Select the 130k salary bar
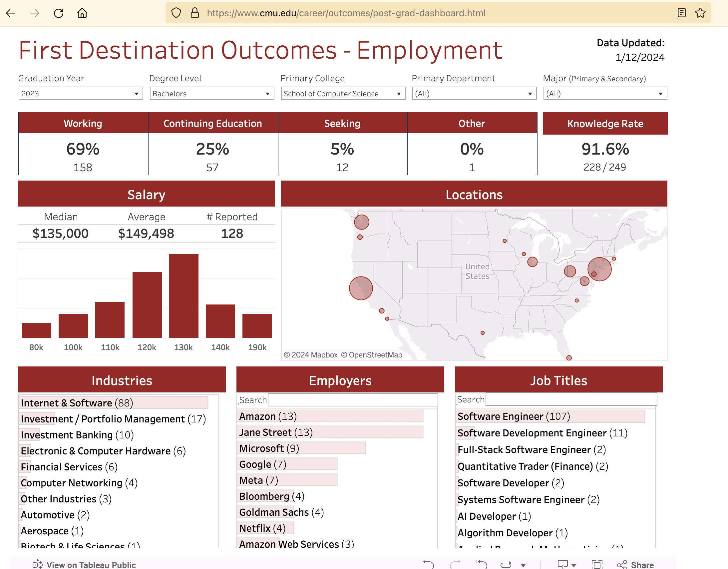 (x=184, y=296)
